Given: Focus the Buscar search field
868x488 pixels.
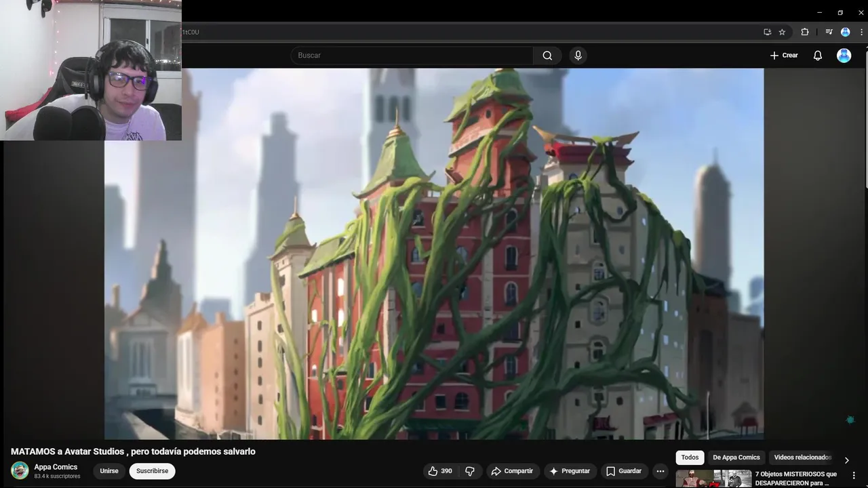Looking at the screenshot, I should tap(412, 56).
